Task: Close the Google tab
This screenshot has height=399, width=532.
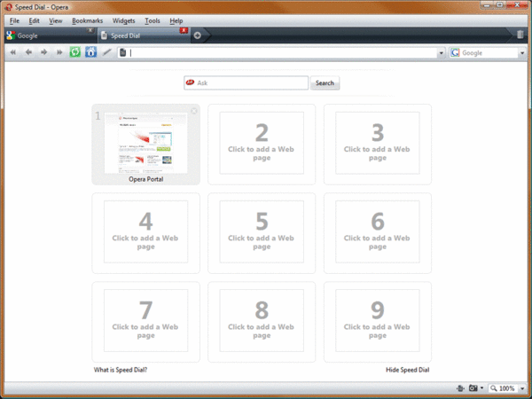Action: (x=90, y=30)
